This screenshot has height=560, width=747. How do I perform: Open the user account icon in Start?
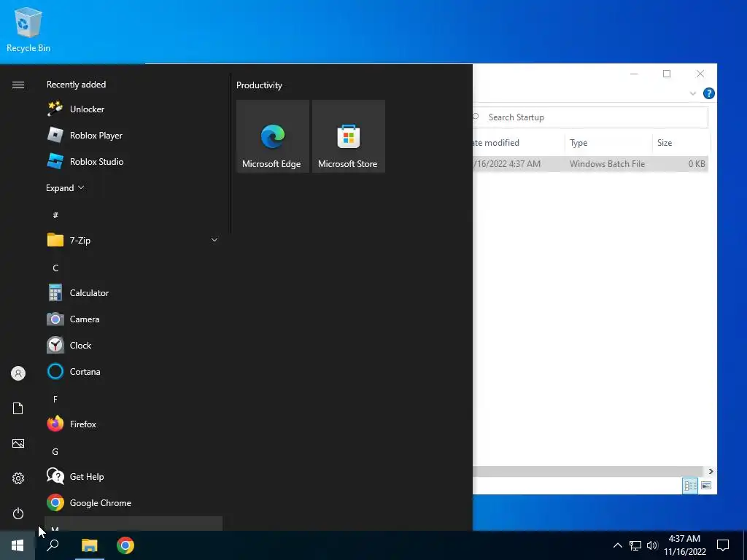coord(18,373)
